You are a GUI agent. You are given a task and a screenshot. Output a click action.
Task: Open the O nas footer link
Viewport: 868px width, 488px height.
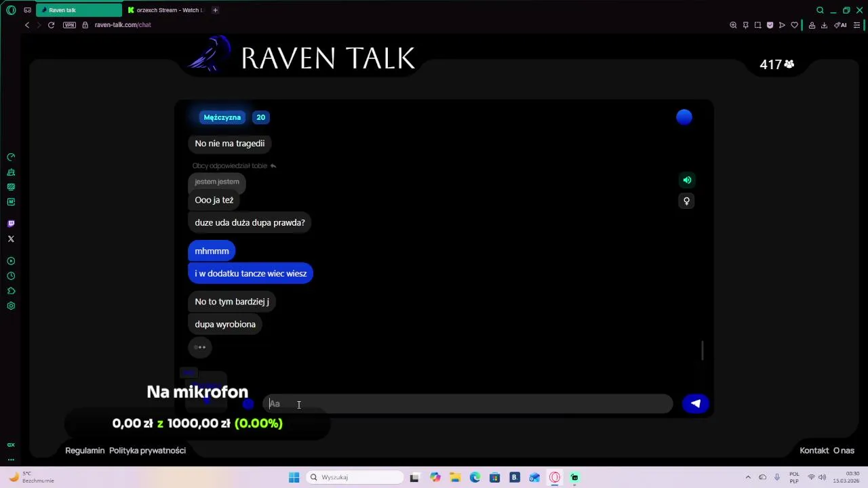coord(844,451)
